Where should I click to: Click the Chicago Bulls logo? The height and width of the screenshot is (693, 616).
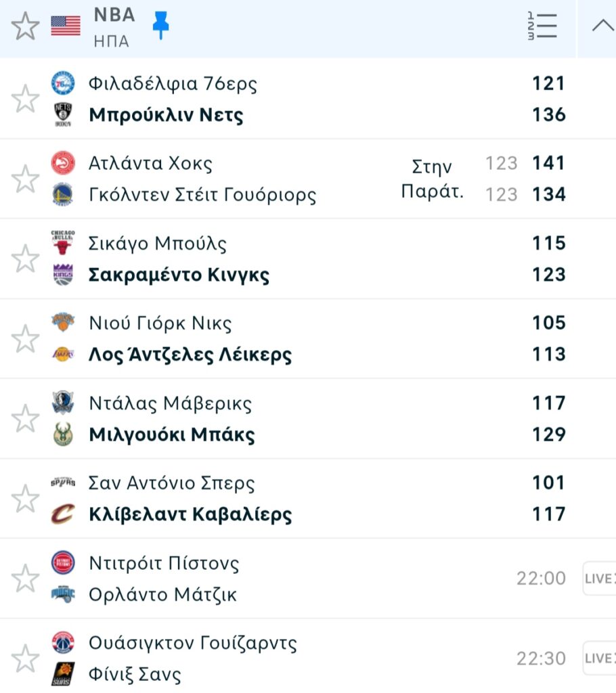[63, 243]
